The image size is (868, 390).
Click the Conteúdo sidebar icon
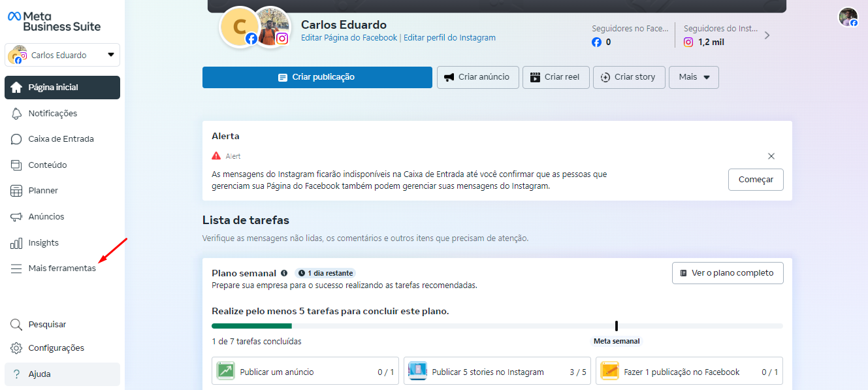(x=17, y=165)
